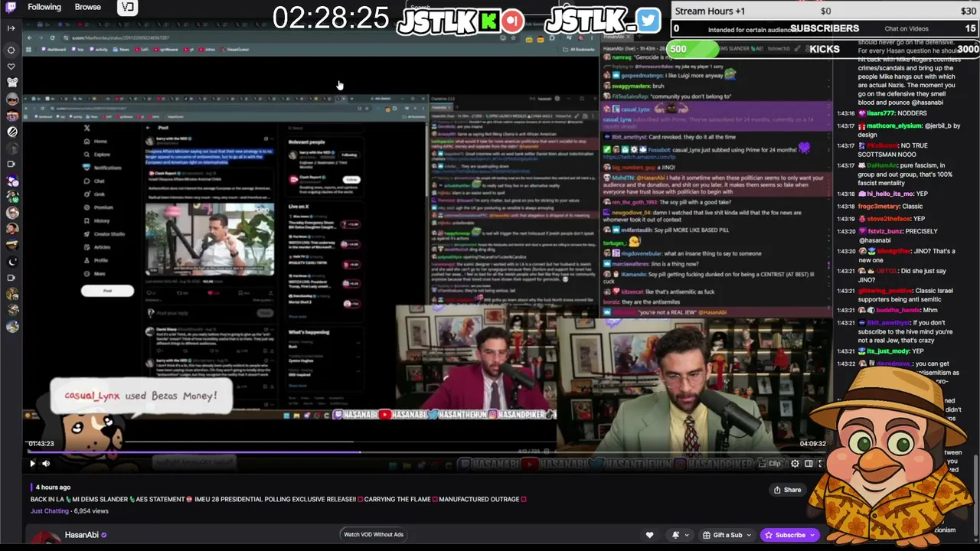This screenshot has height=551, width=980.
Task: Expand the left channel sidebar
Action: pyautogui.click(x=11, y=28)
